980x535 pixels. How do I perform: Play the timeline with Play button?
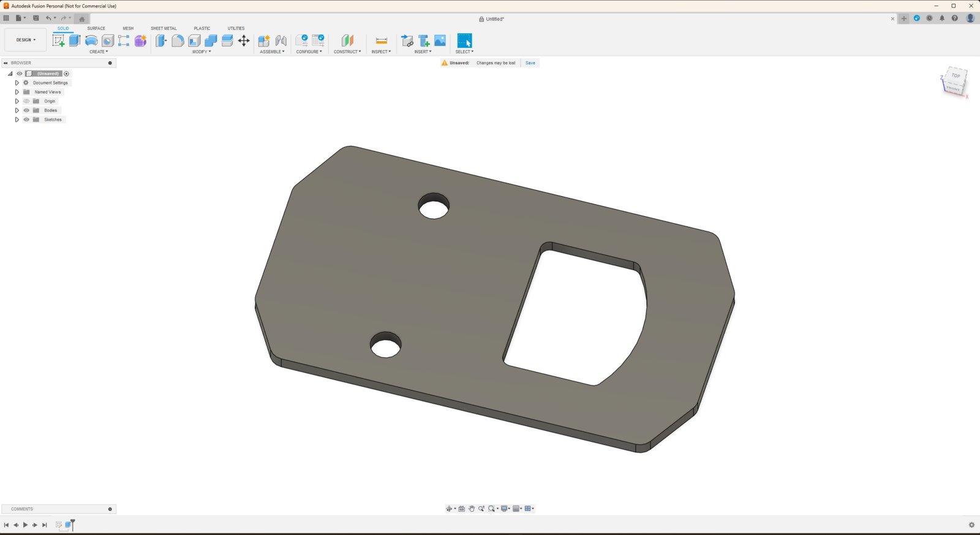[x=25, y=525]
